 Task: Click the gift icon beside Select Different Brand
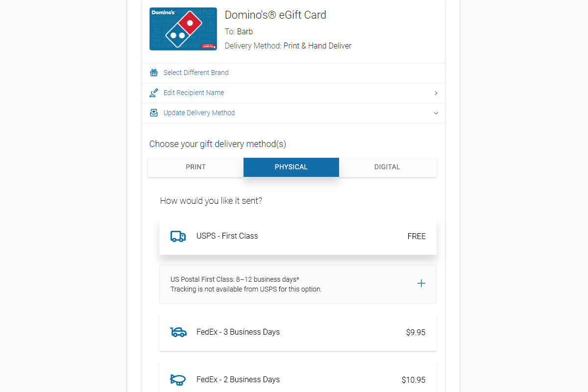[154, 73]
